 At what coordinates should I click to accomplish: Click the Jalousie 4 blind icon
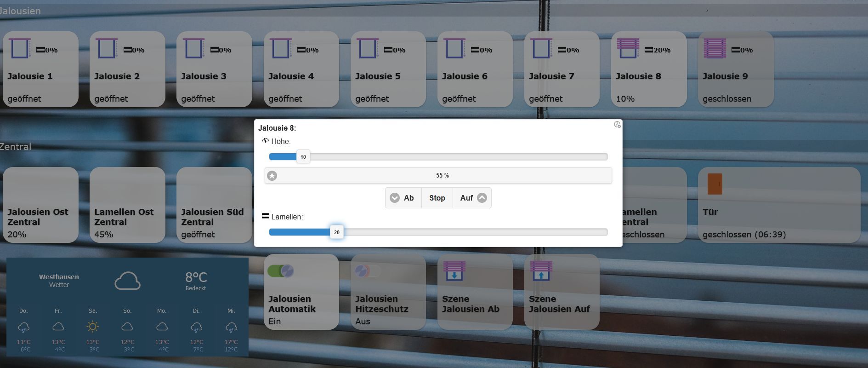[281, 48]
